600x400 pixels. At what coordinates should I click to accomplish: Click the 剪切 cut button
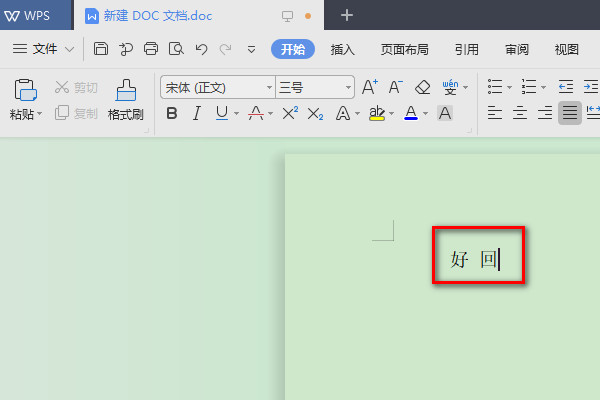point(76,87)
